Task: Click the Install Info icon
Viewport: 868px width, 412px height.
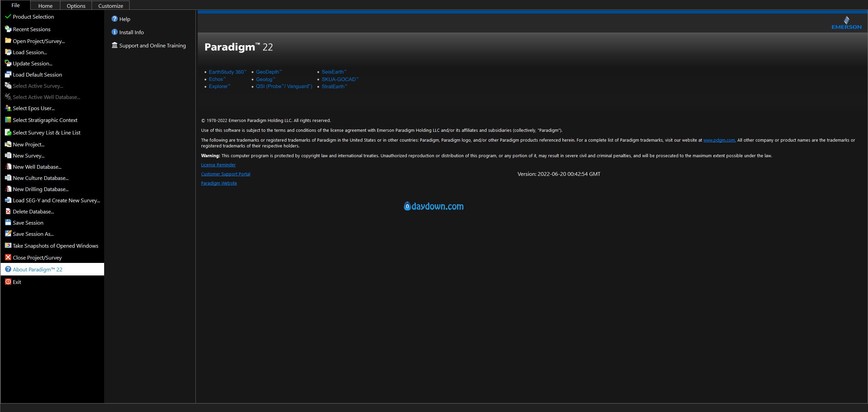Action: [x=115, y=32]
